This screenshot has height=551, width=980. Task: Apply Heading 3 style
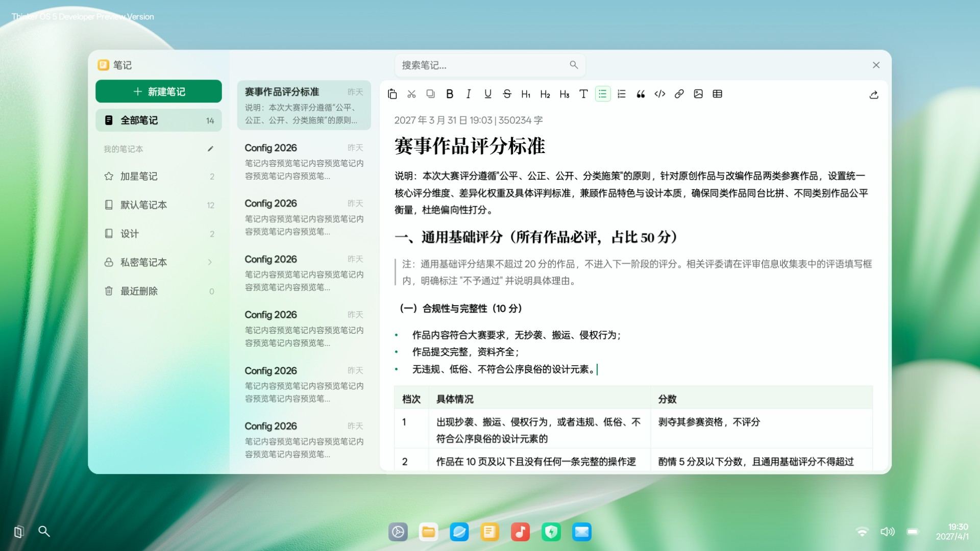(x=564, y=94)
